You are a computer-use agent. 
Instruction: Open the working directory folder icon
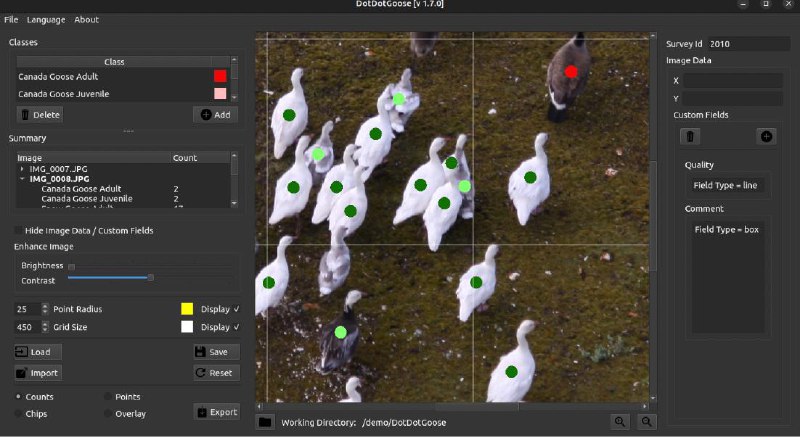point(265,422)
